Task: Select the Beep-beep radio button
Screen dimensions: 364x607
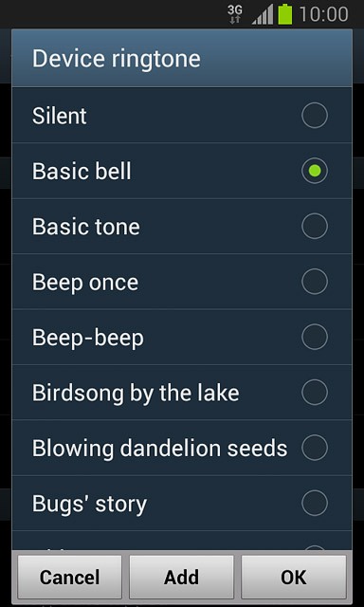Action: [315, 337]
